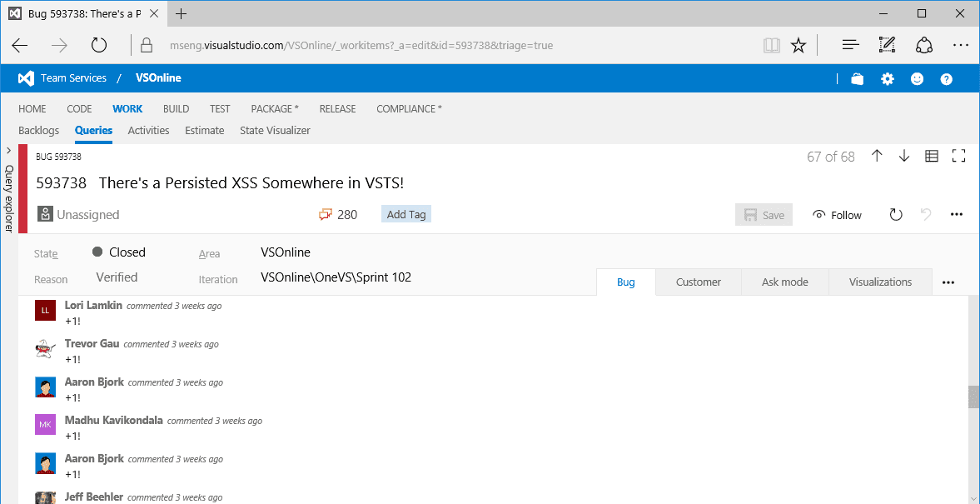Open the RELEASE hub

coord(337,109)
